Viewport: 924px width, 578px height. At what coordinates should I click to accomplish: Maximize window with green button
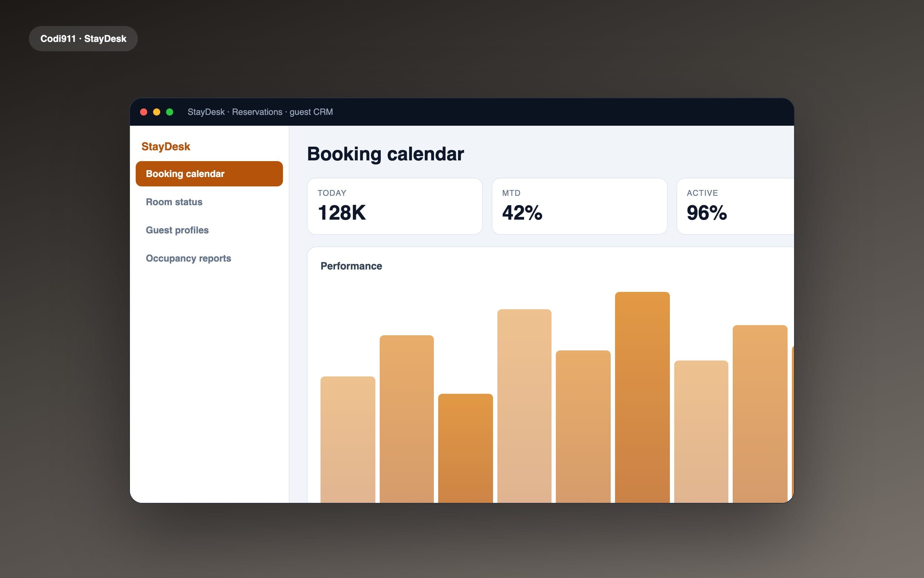click(170, 112)
